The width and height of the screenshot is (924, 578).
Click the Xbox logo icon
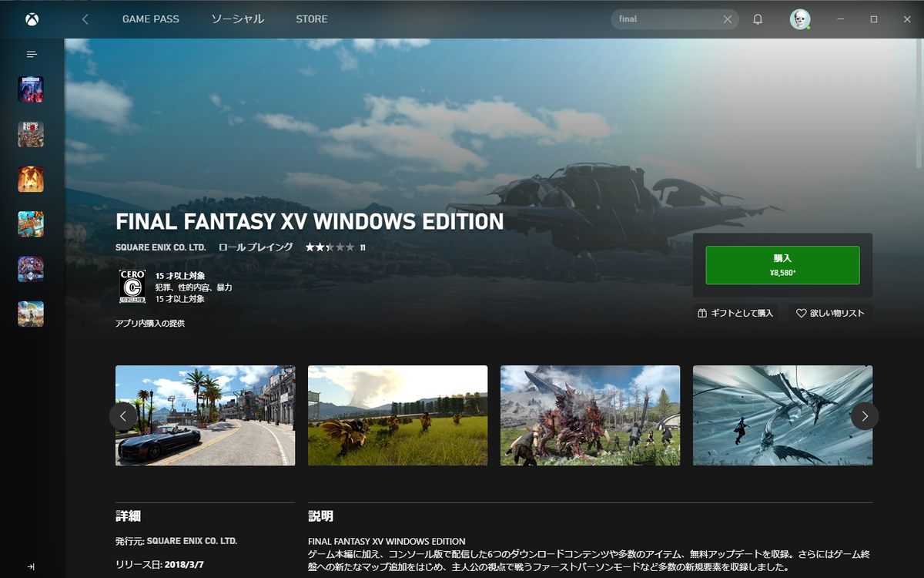[32, 19]
